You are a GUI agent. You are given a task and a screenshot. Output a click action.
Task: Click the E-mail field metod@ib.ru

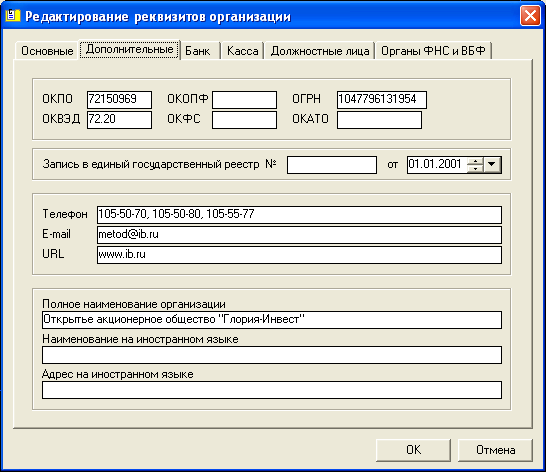[x=299, y=235]
